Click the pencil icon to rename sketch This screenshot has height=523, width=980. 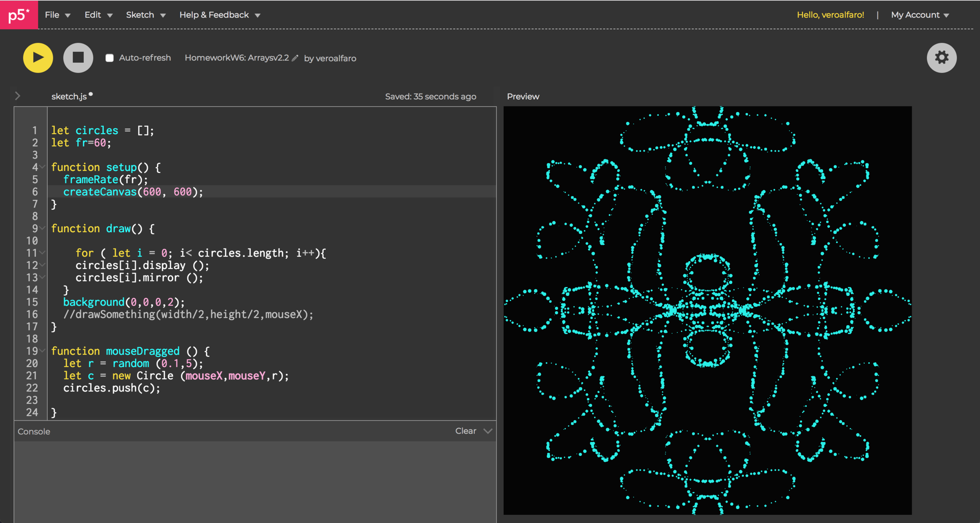295,58
